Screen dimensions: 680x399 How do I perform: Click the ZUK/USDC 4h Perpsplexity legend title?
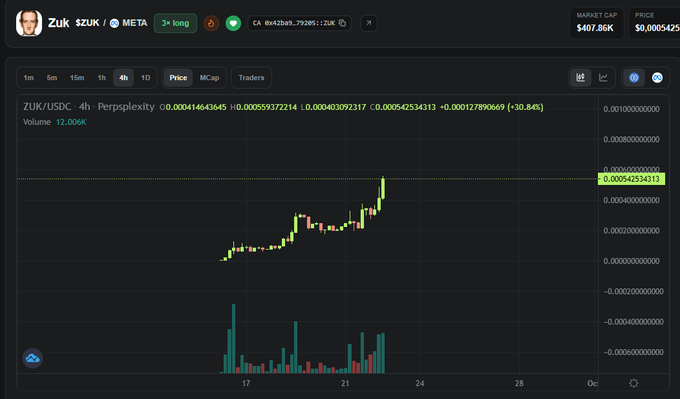[x=88, y=107]
